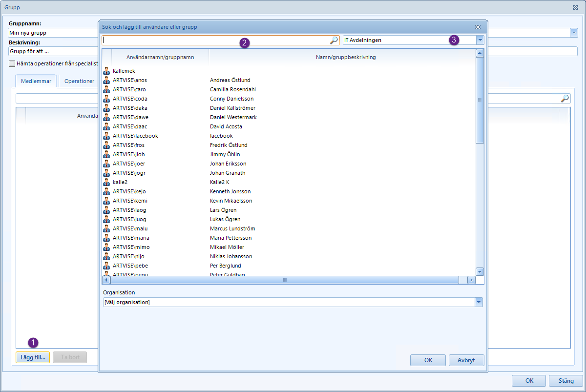The height and width of the screenshot is (392, 586).
Task: Click the user icon for ARTVISE\daka
Action: pyautogui.click(x=106, y=108)
